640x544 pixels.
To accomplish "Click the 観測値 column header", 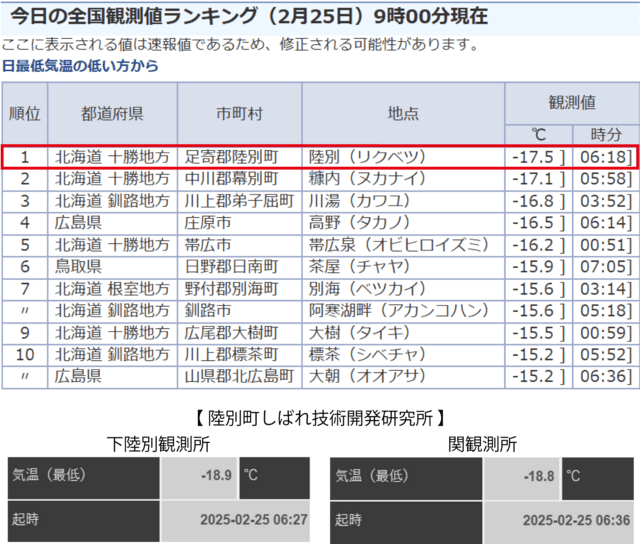I will tap(572, 103).
